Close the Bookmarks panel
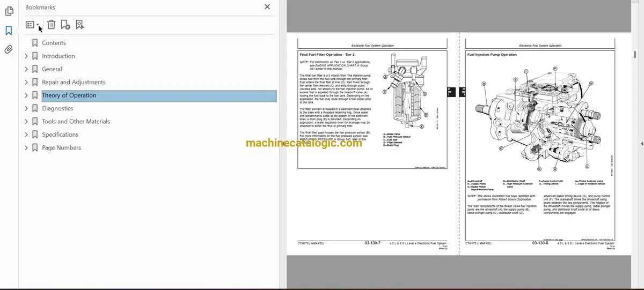 267,7
